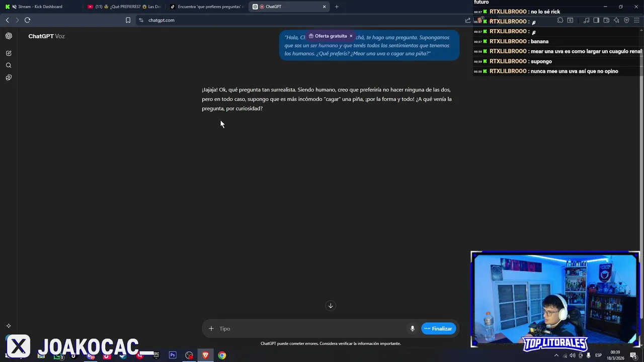Toggle the browser sidebar panel icon

pyautogui.click(x=596, y=20)
